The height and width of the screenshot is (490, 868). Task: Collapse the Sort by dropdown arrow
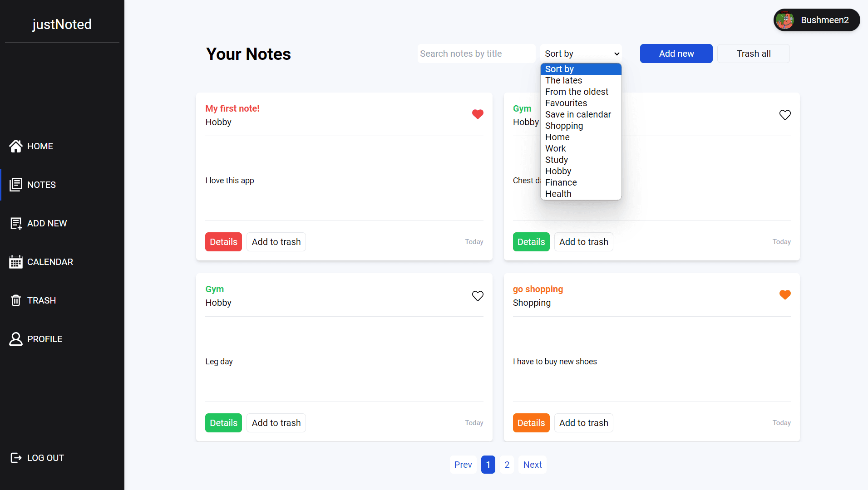tap(616, 54)
